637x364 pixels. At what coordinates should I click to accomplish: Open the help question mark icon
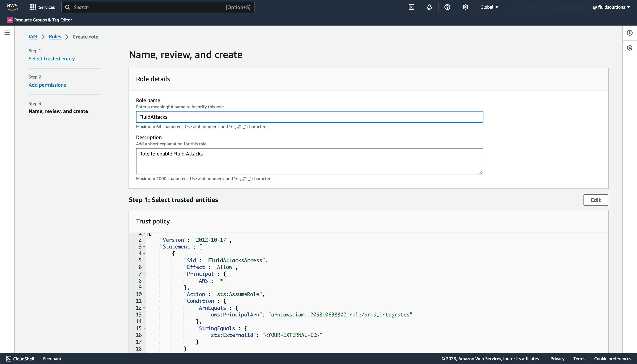pos(447,7)
